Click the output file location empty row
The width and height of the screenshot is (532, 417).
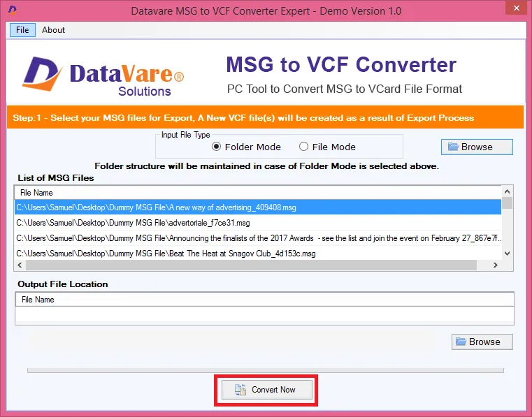click(265, 314)
